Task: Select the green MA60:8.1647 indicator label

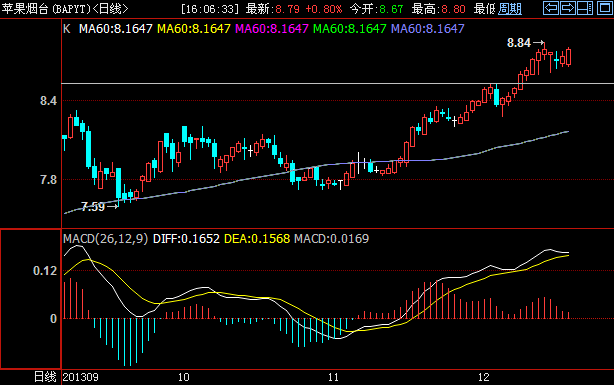Action: (350, 29)
